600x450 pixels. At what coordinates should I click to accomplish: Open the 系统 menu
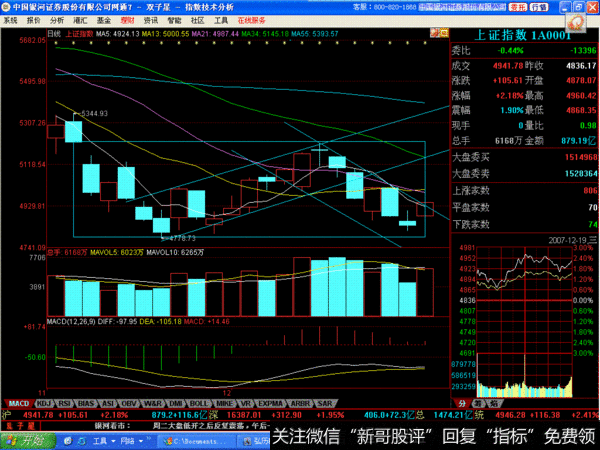tap(10, 20)
